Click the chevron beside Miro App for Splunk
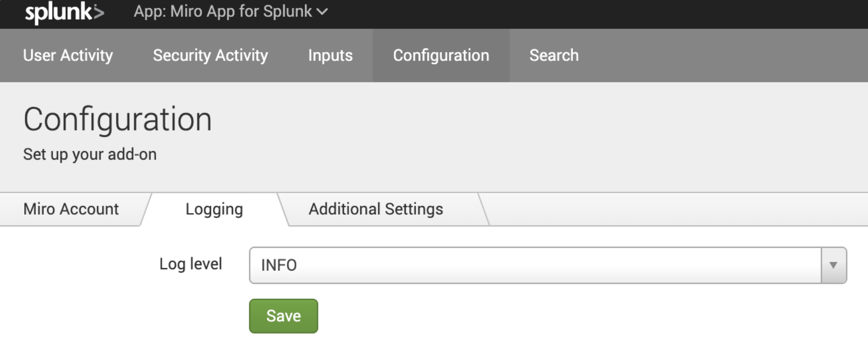This screenshot has height=337, width=868. click(x=323, y=12)
